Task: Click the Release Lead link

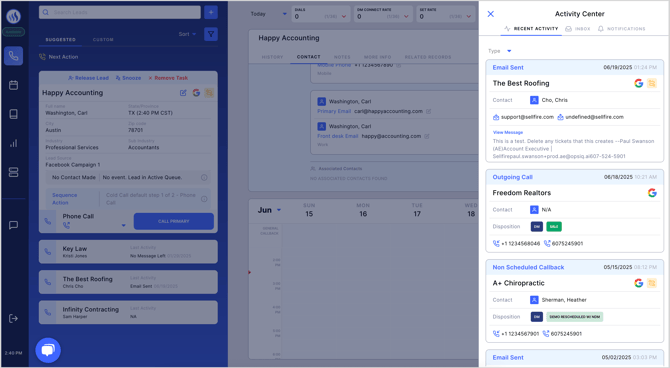Action: click(x=88, y=78)
